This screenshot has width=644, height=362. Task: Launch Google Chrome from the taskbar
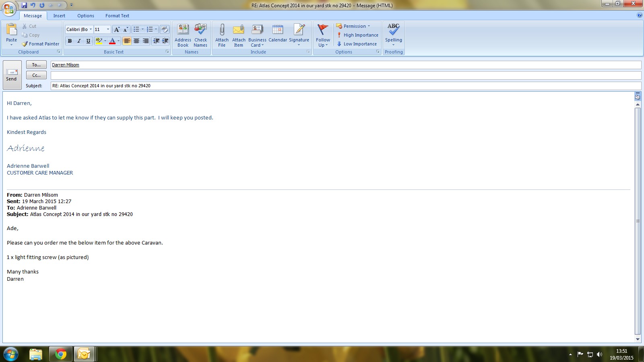point(61,354)
